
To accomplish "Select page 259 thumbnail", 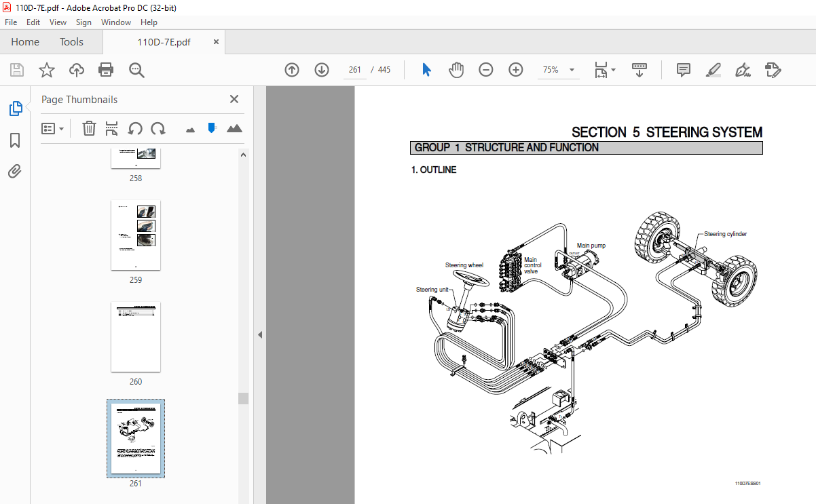I will (x=136, y=235).
